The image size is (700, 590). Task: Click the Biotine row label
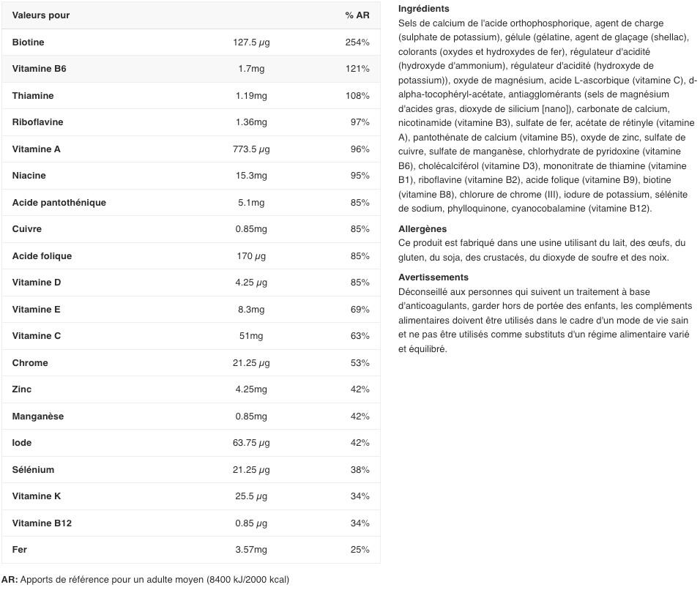pos(28,42)
